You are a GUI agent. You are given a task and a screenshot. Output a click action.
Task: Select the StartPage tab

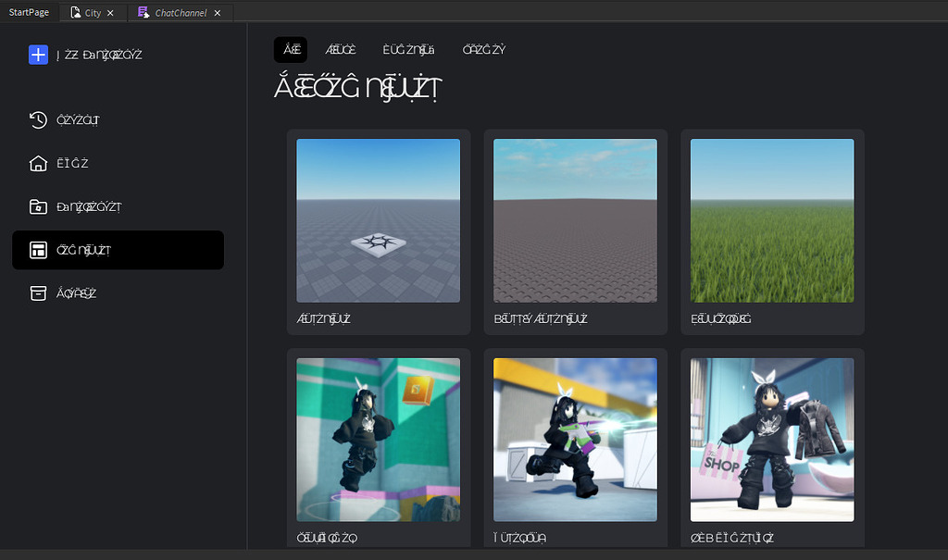(x=29, y=12)
